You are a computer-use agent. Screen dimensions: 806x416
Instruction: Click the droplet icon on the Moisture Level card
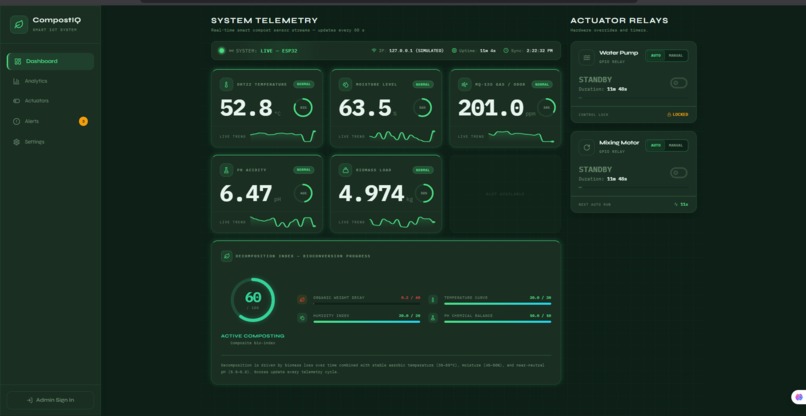(345, 84)
